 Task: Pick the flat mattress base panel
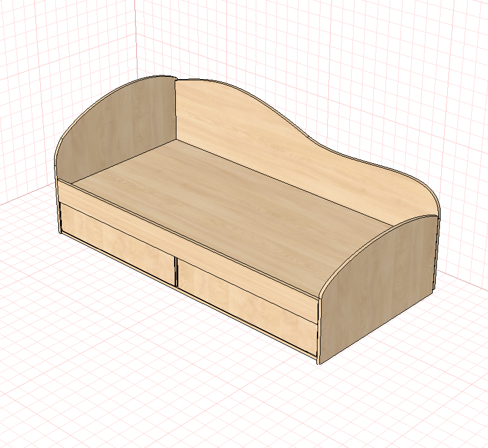[x=232, y=215]
